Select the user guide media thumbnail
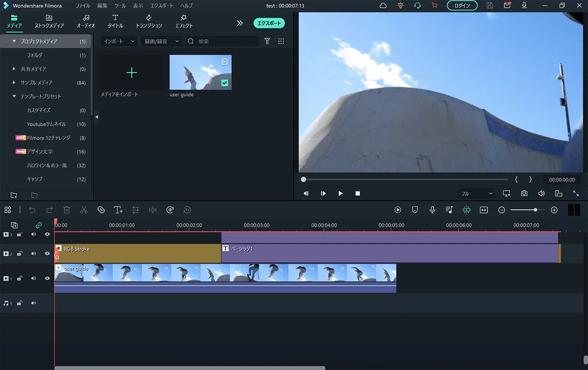Image resolution: width=588 pixels, height=370 pixels. (x=200, y=72)
